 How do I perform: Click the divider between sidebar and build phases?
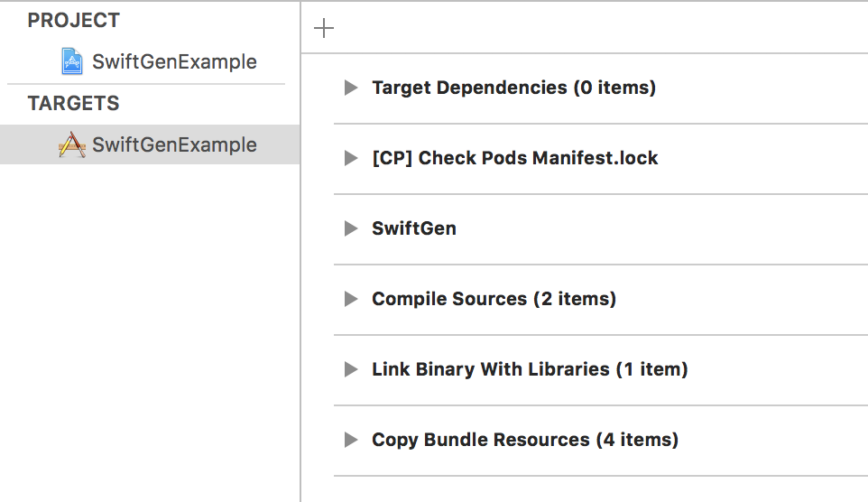coord(300,271)
